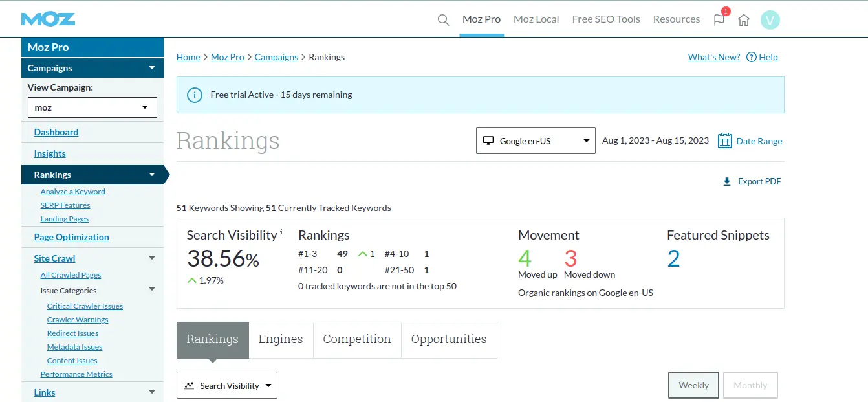Image resolution: width=868 pixels, height=402 pixels.
Task: Click the Moz logo
Action: [x=48, y=19]
